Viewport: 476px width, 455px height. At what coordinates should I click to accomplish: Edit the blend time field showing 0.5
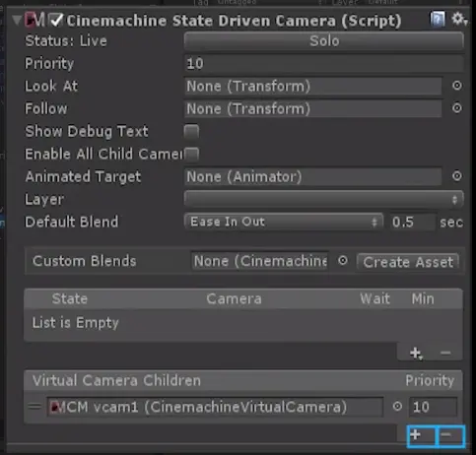[x=413, y=223]
